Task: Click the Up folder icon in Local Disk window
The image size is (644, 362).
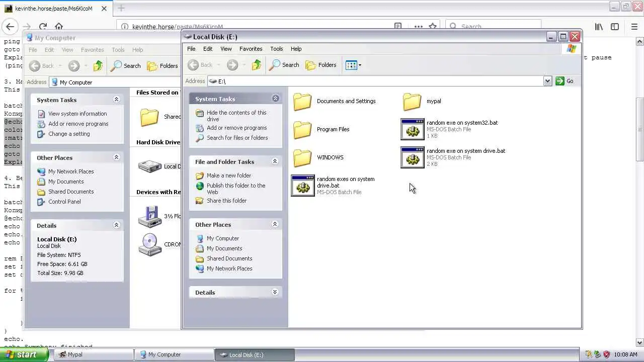Action: (x=257, y=65)
